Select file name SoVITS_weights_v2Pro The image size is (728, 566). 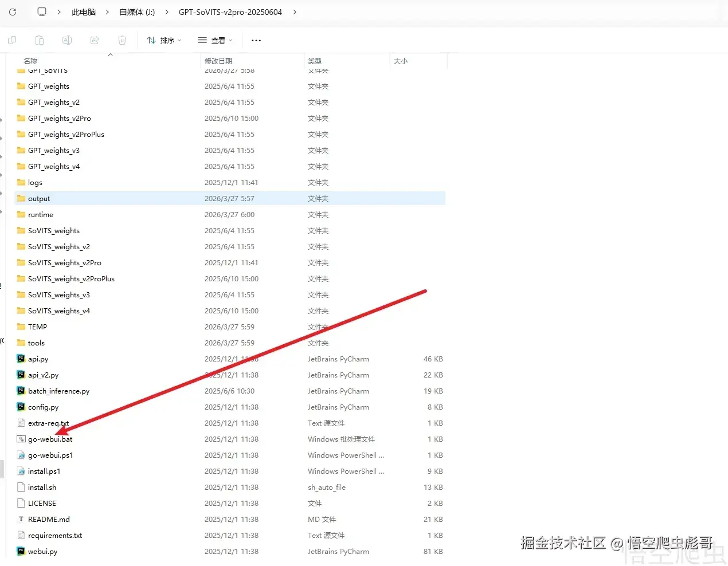pos(65,263)
